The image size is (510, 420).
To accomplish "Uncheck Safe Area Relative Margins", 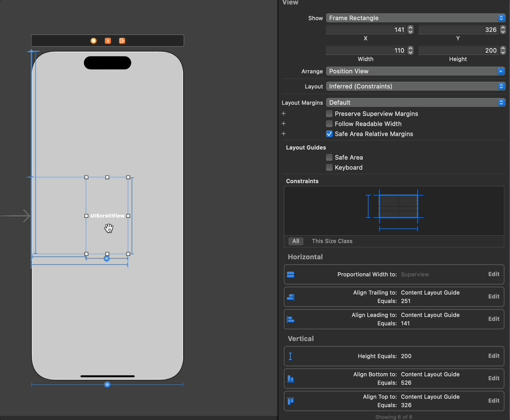I will point(329,134).
